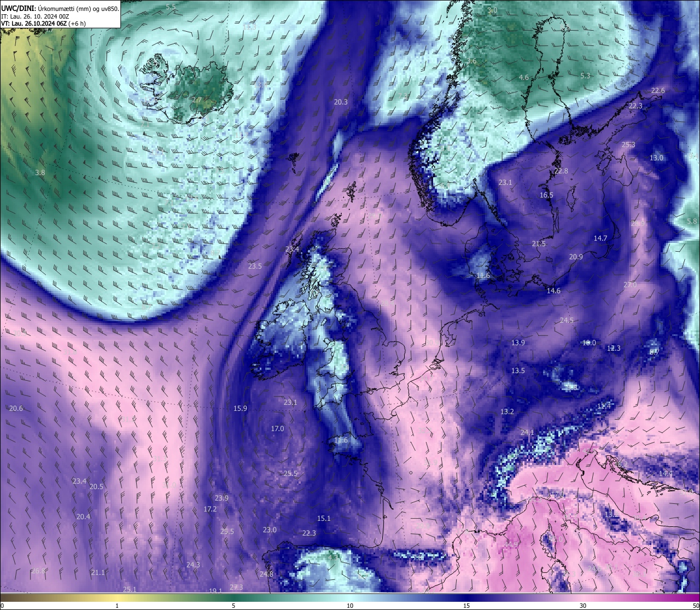700x610 pixels.
Task: Click the 20.9 value near Poland coast
Action: tap(576, 257)
